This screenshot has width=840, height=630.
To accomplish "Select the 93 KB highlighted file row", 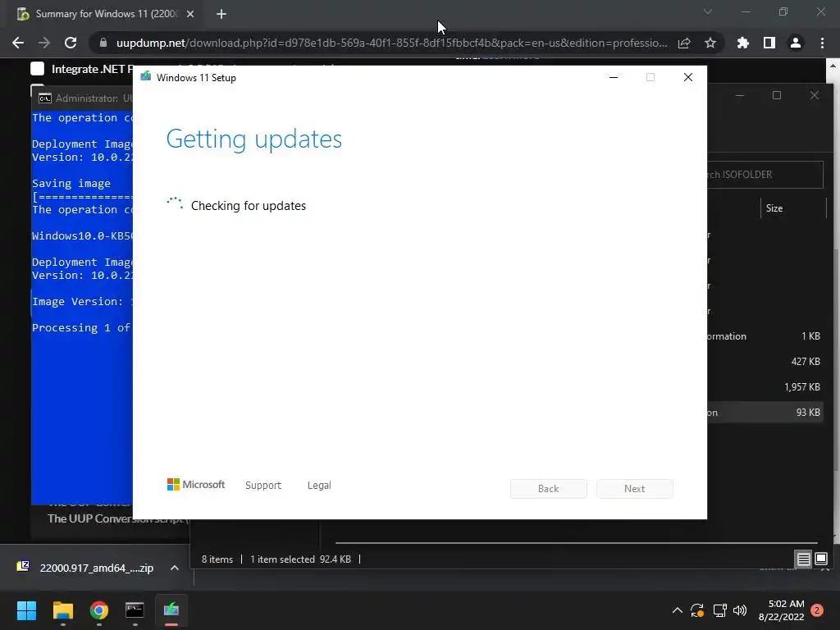I will (764, 413).
